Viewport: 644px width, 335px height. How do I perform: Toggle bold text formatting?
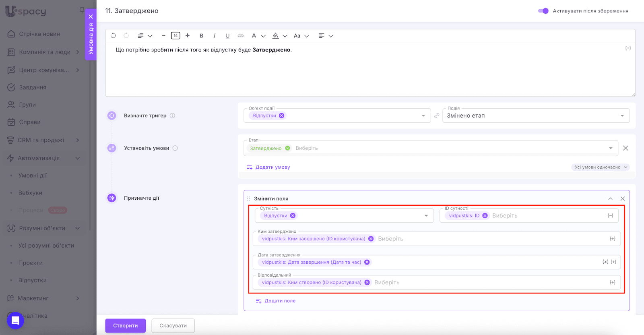pos(201,36)
